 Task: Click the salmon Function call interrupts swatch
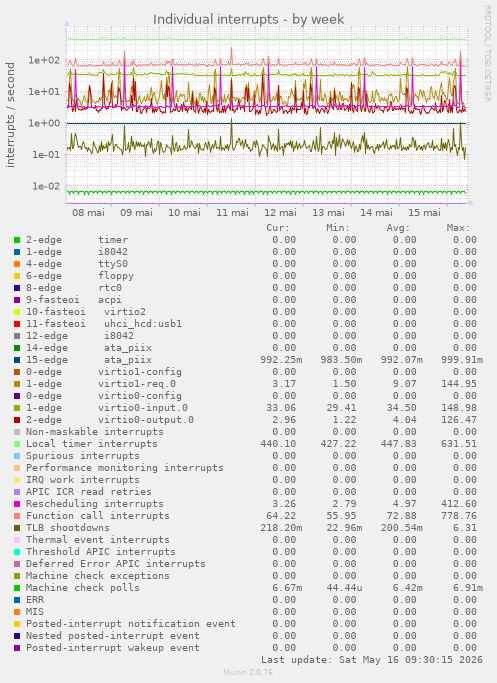17,516
